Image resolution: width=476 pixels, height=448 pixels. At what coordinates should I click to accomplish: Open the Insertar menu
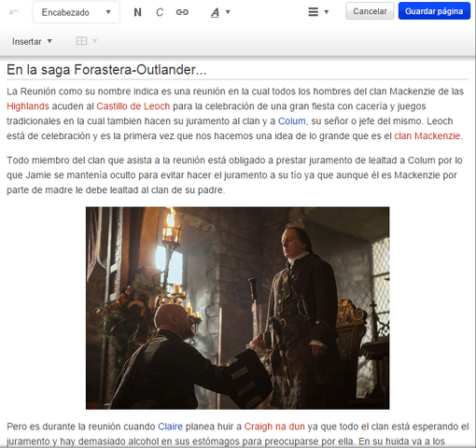(x=32, y=41)
